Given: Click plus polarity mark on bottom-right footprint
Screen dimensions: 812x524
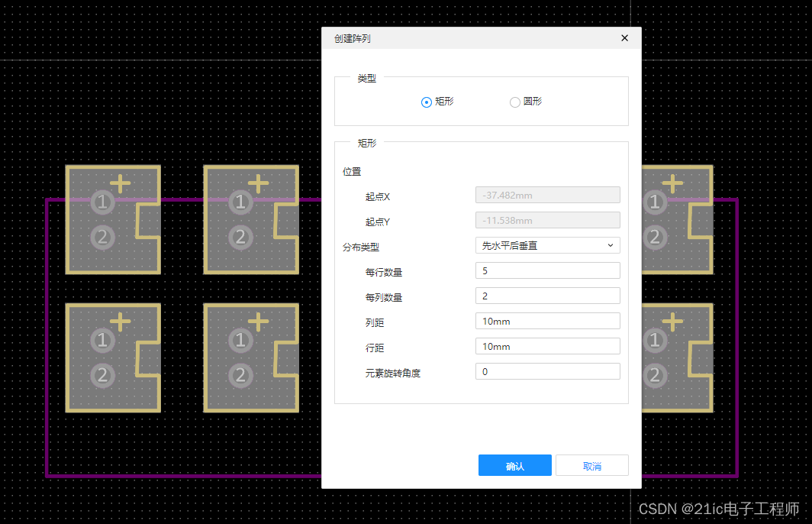Looking at the screenshot, I should pyautogui.click(x=672, y=322).
